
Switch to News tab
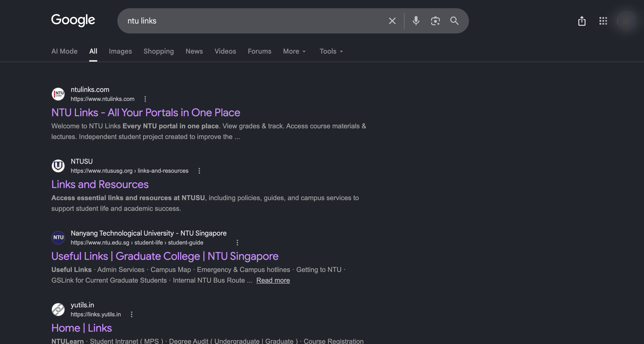pyautogui.click(x=194, y=51)
